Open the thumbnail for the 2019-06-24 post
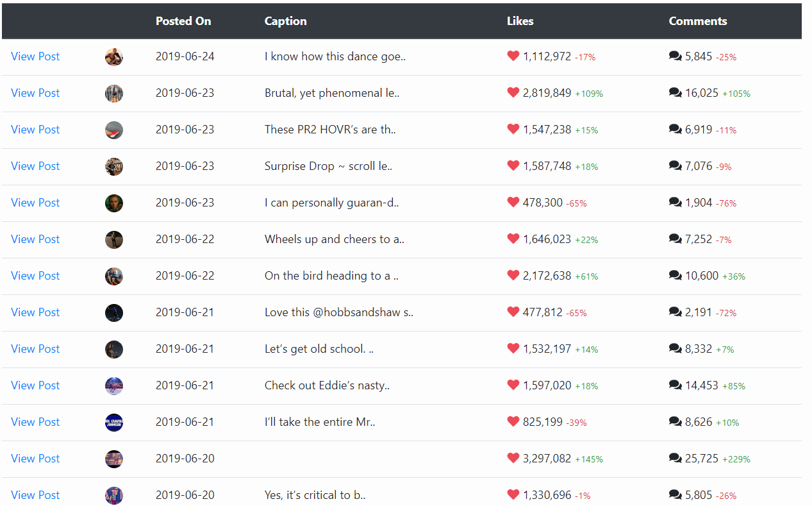Viewport: 812px width, 506px height. [114, 56]
